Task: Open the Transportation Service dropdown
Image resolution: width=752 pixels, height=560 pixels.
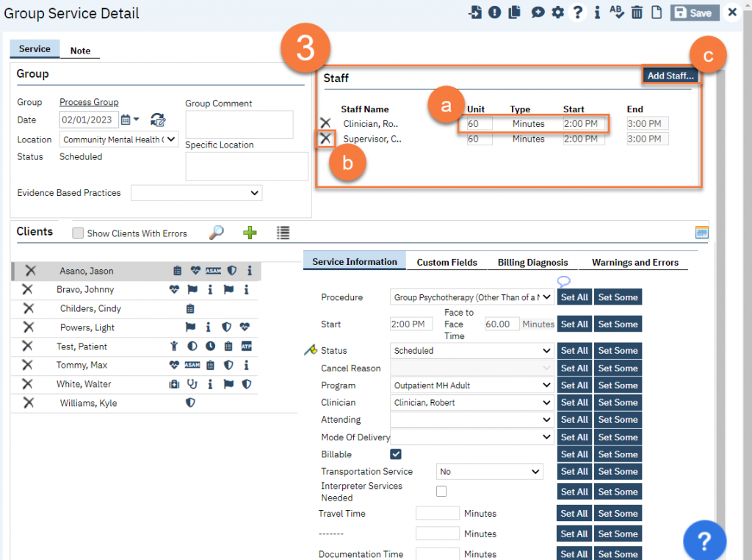Action: tap(489, 472)
